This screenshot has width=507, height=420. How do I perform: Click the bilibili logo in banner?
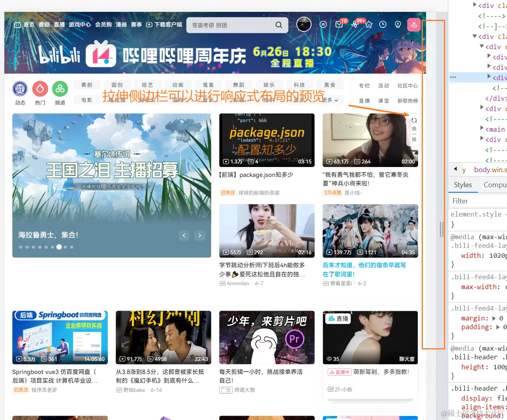60,55
